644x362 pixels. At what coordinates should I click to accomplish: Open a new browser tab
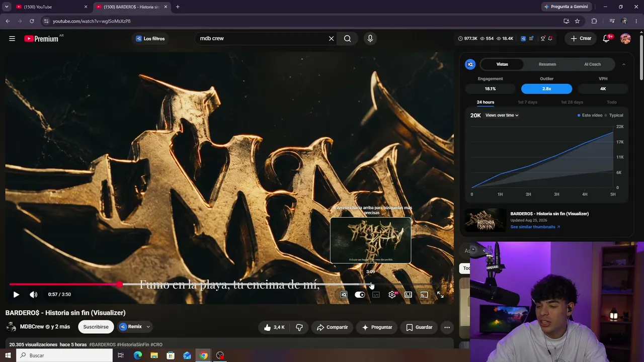[178, 7]
